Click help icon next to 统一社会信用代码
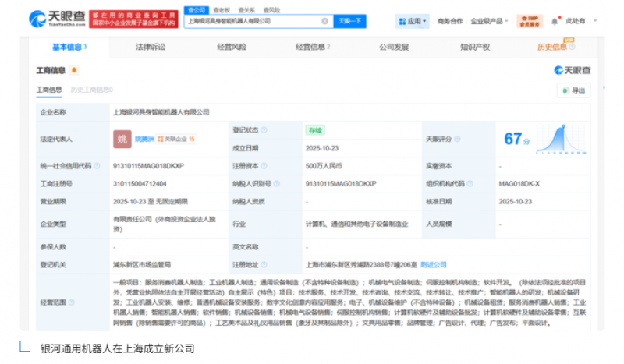 pos(97,166)
